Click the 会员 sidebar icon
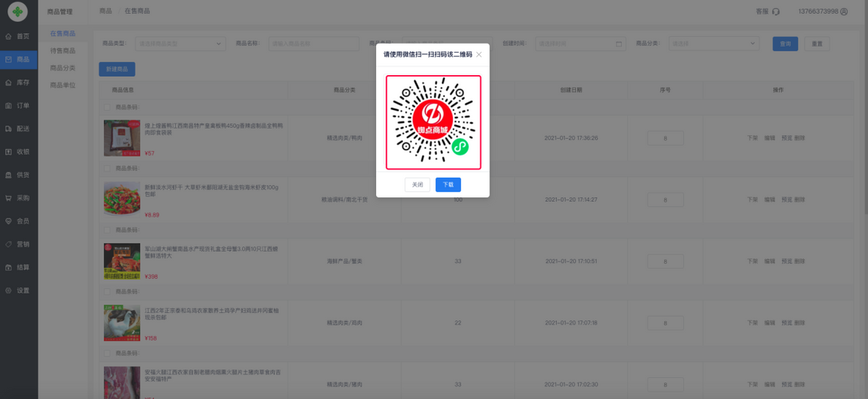Image resolution: width=868 pixels, height=399 pixels. point(9,221)
